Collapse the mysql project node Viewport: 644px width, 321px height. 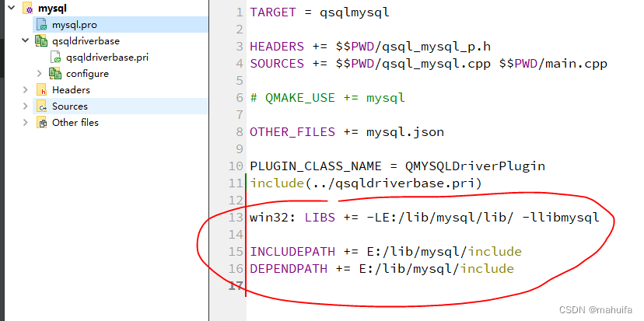(x=11, y=8)
